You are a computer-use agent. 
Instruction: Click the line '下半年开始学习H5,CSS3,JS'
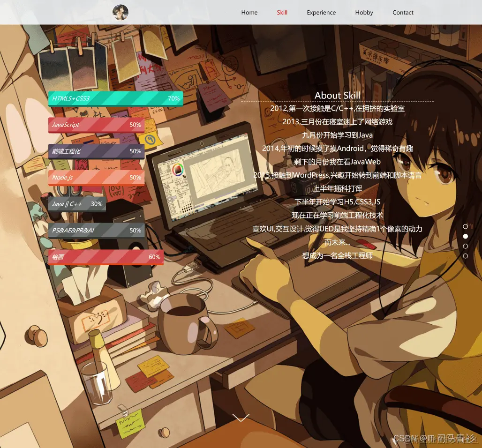click(x=337, y=202)
